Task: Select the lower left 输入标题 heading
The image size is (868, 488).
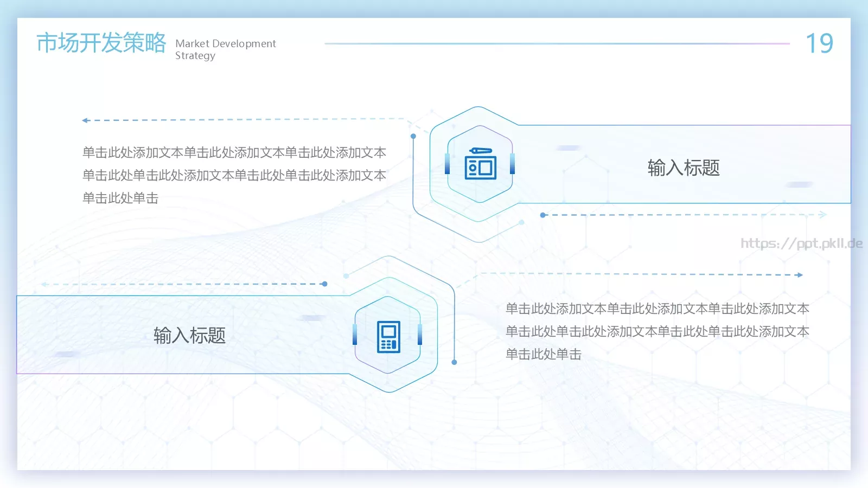Action: point(189,335)
